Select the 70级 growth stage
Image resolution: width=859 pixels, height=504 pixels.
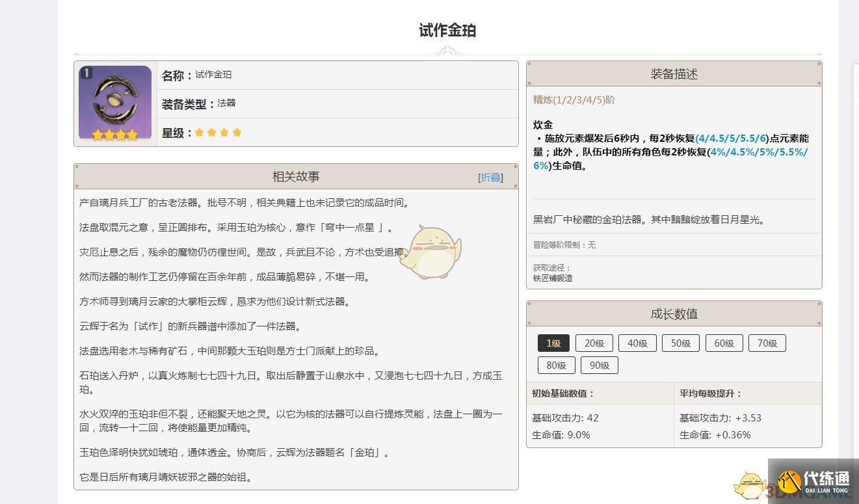767,343
